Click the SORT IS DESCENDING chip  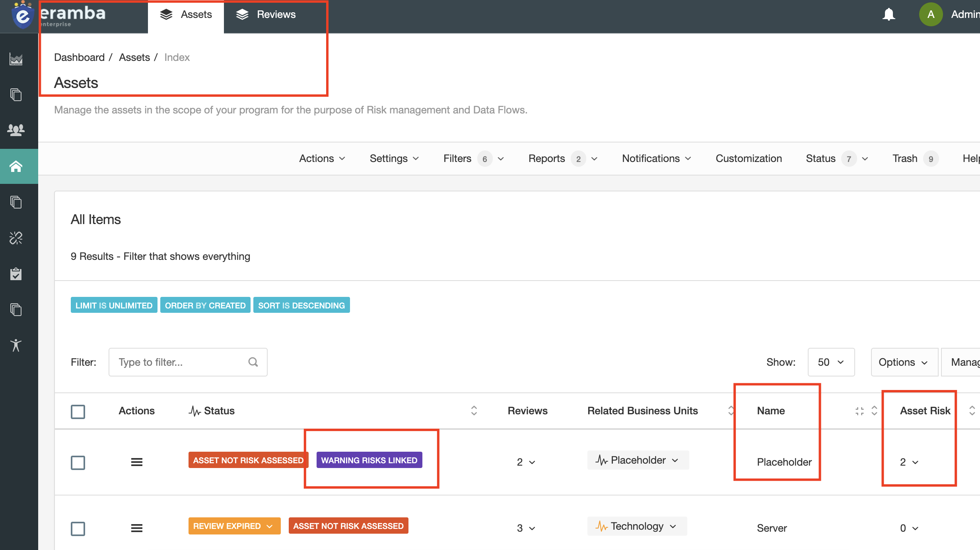(301, 305)
